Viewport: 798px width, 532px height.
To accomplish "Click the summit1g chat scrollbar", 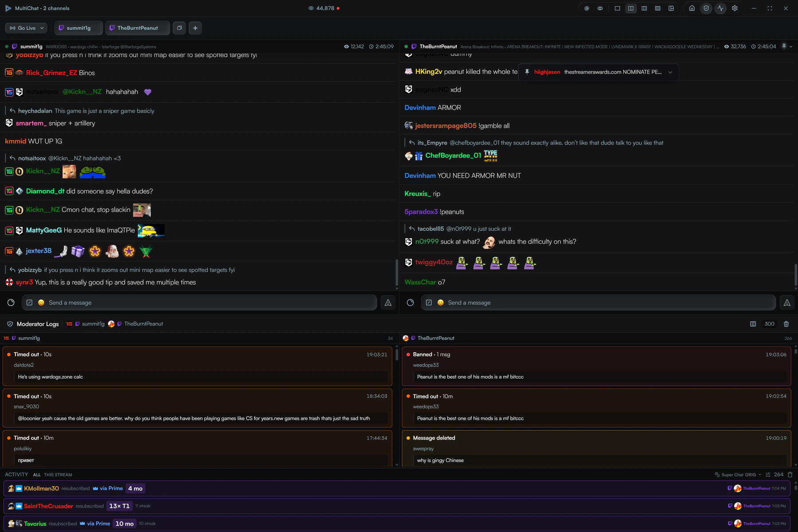I will (396, 273).
